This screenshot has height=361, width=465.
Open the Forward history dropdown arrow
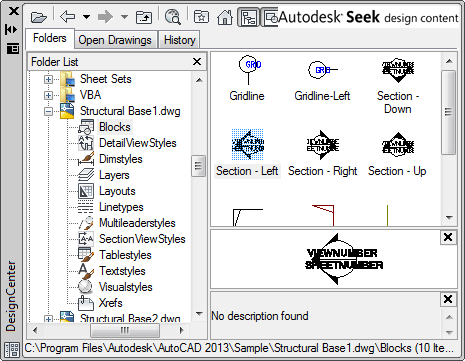click(124, 17)
